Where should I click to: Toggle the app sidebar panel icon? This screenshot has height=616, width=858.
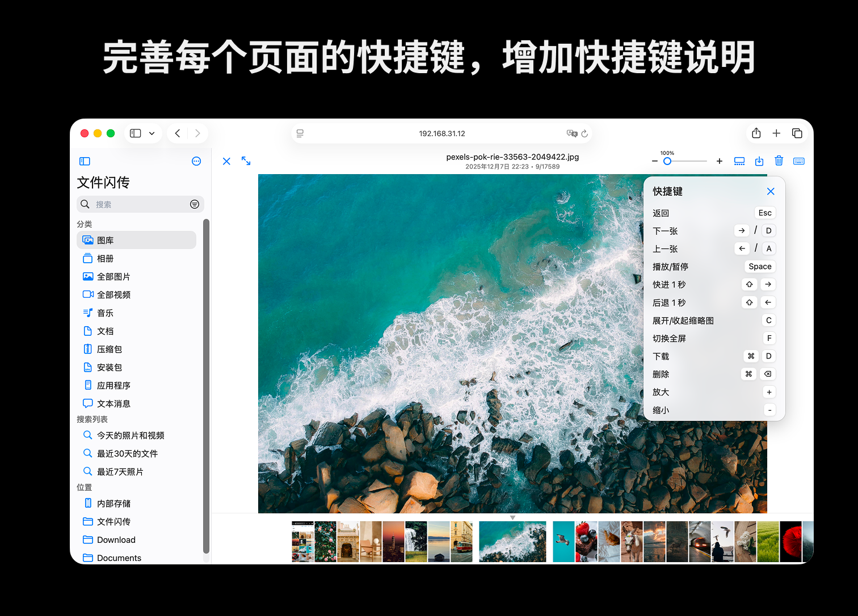point(85,161)
